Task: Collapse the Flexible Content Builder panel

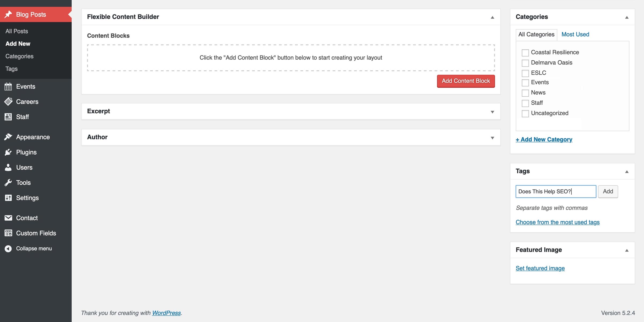Action: (x=492, y=17)
